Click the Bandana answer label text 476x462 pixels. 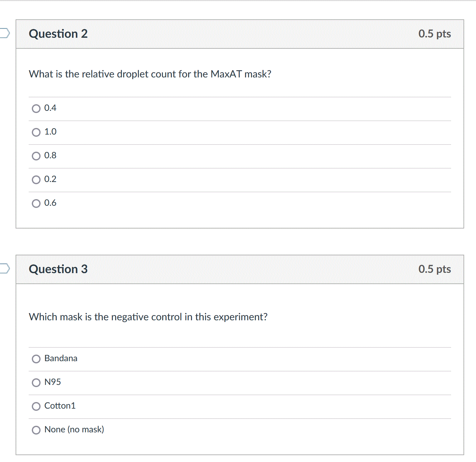[x=61, y=358]
